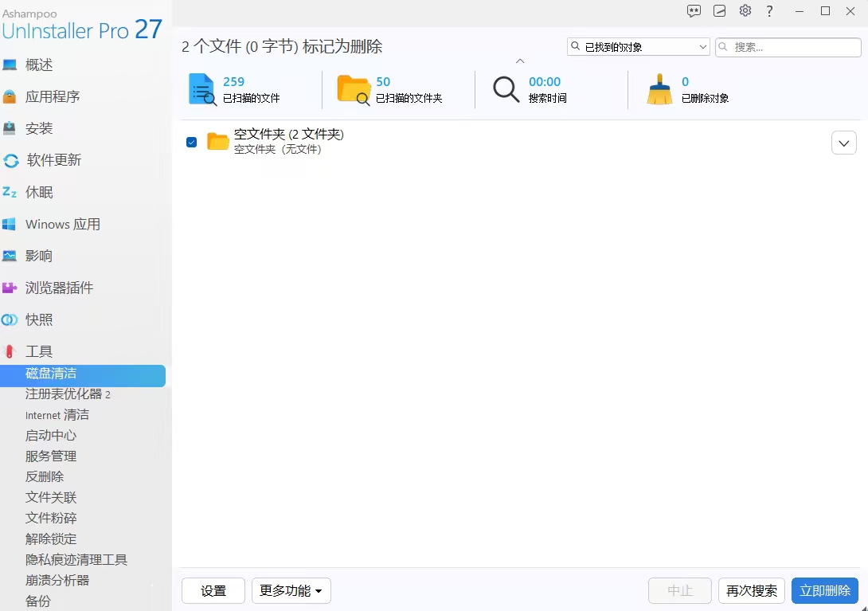This screenshot has width=868, height=611.
Task: Click the 259 scanned files count
Action: (x=233, y=82)
